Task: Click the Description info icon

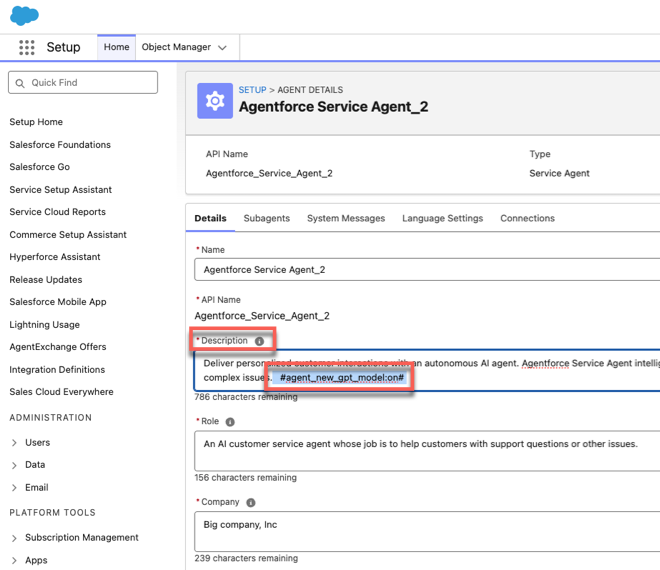Action: tap(259, 341)
